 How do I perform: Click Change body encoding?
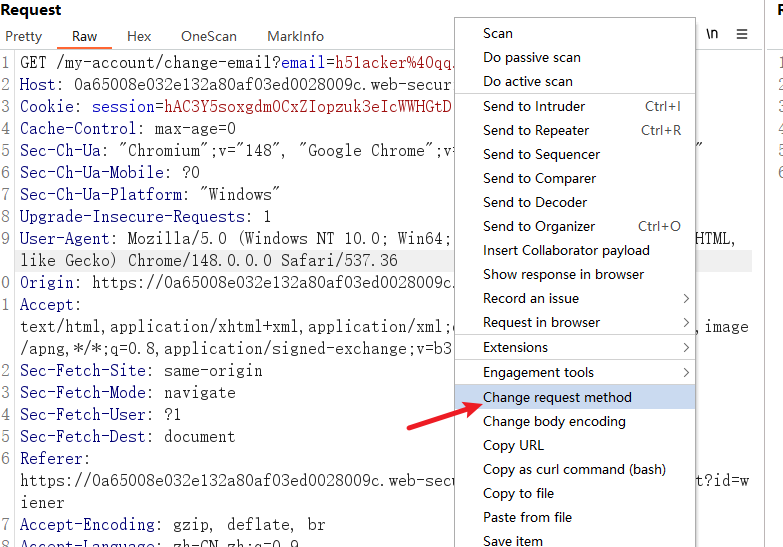click(575, 421)
